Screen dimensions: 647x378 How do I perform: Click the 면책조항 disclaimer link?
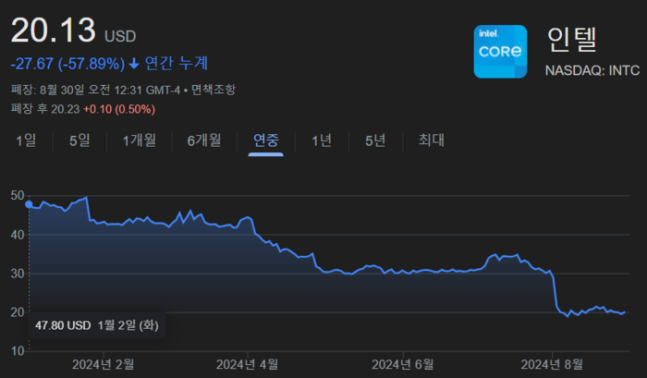[x=213, y=90]
